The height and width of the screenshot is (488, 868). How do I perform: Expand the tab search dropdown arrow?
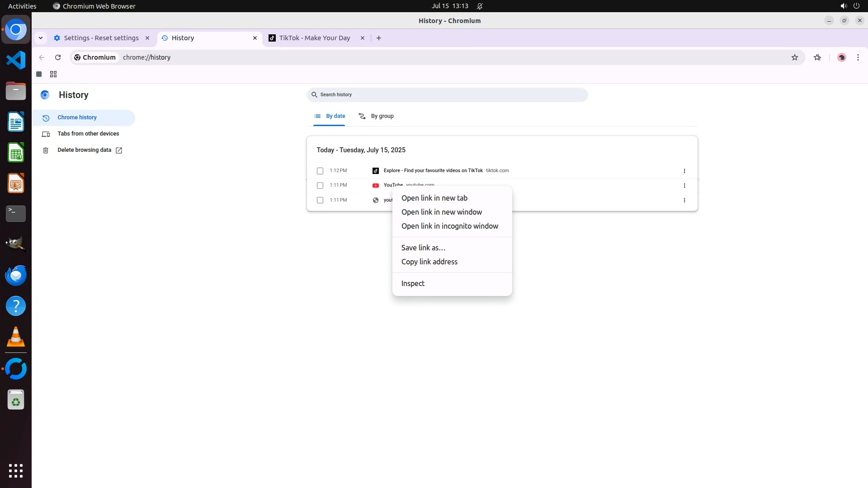(41, 38)
